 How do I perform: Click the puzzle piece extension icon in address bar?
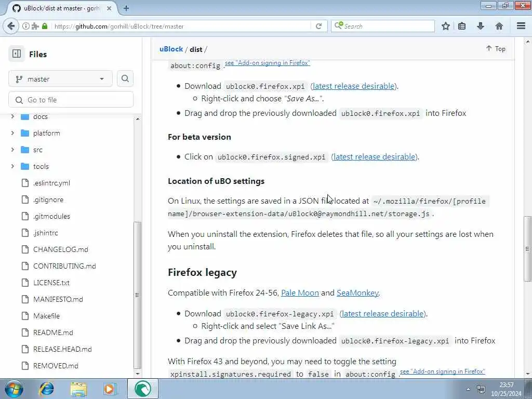tap(35, 26)
